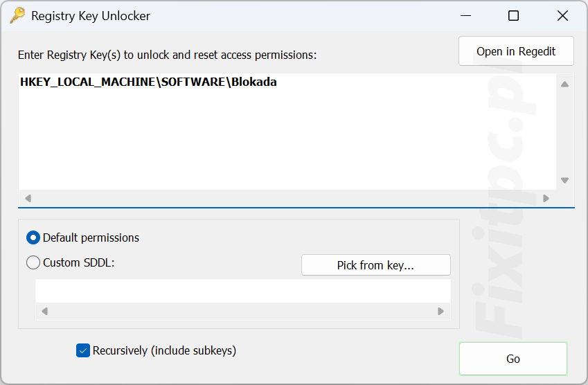Maximize the Registry Key Unlocker window
The height and width of the screenshot is (385, 588).
click(513, 16)
